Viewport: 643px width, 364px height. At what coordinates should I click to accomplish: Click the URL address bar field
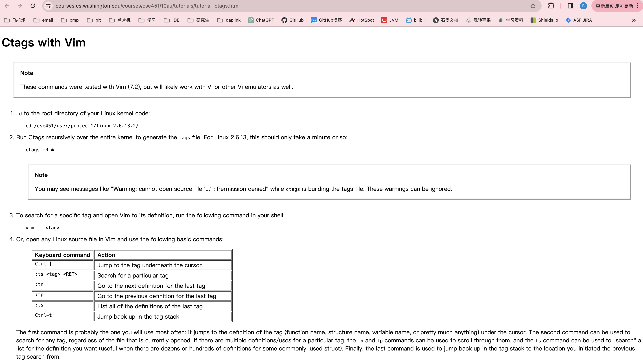[275, 6]
